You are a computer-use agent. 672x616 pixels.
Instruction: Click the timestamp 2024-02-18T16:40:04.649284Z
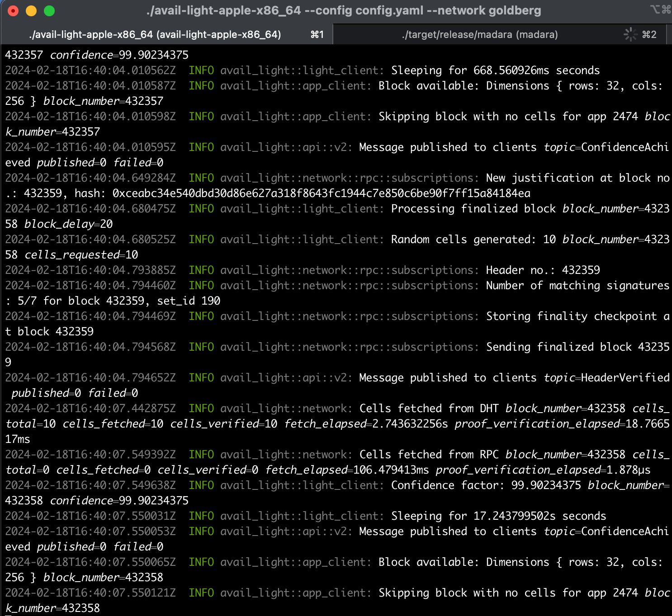[x=90, y=178]
